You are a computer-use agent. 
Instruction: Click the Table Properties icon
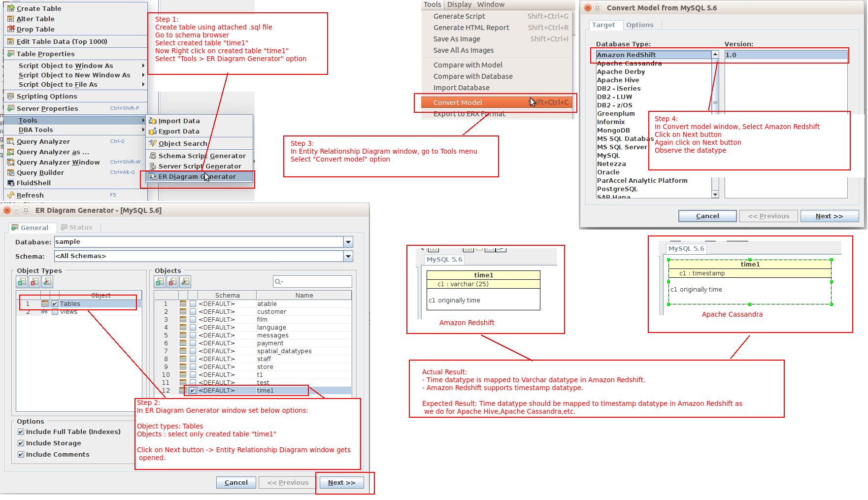[x=11, y=54]
